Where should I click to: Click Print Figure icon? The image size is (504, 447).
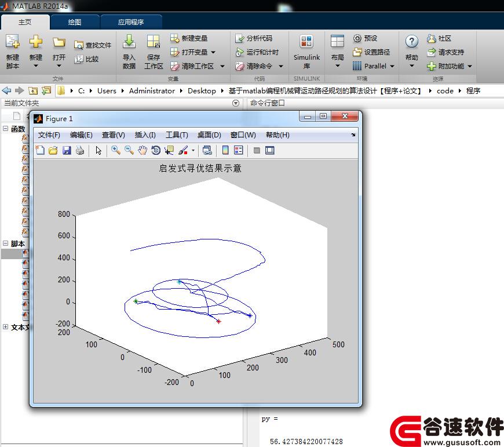[x=80, y=150]
